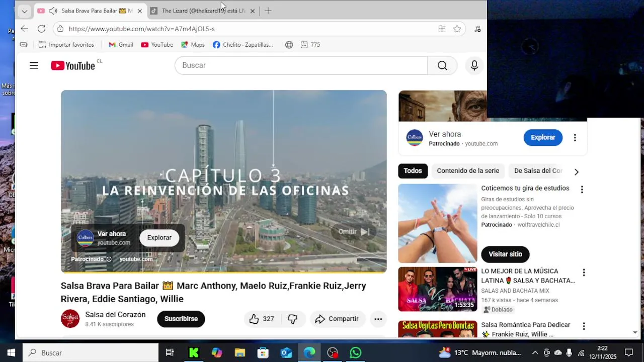Subscribe with the Suscribirse button
Screen dimensions: 644x362
181,319
